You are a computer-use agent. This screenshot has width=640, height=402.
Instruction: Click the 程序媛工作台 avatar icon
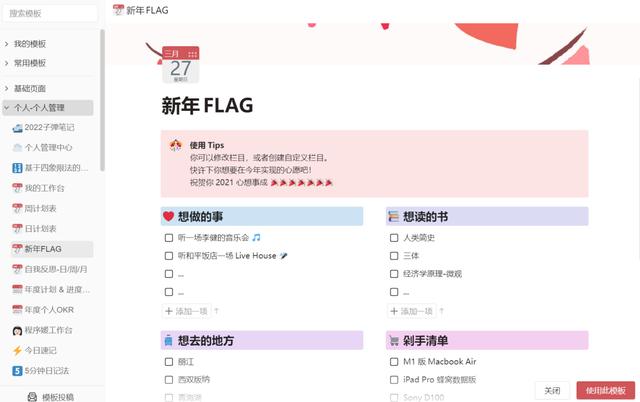click(x=17, y=330)
